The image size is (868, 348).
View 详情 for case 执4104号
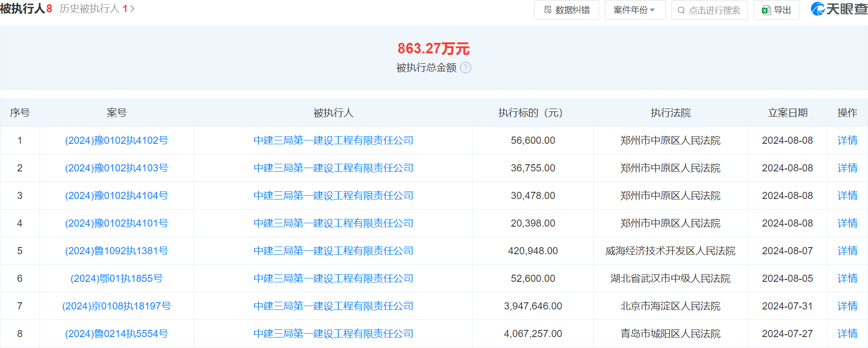coord(848,196)
